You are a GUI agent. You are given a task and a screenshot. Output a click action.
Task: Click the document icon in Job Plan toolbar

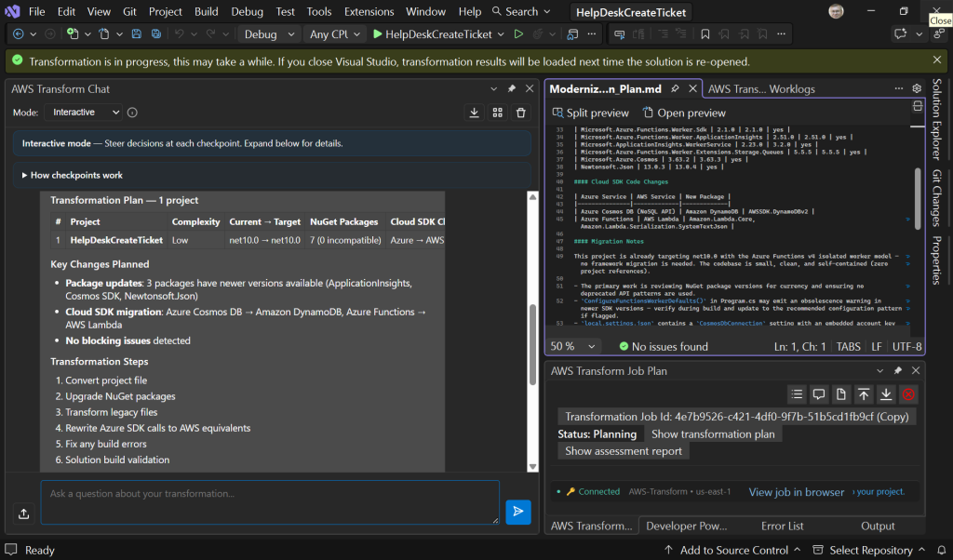pyautogui.click(x=841, y=394)
